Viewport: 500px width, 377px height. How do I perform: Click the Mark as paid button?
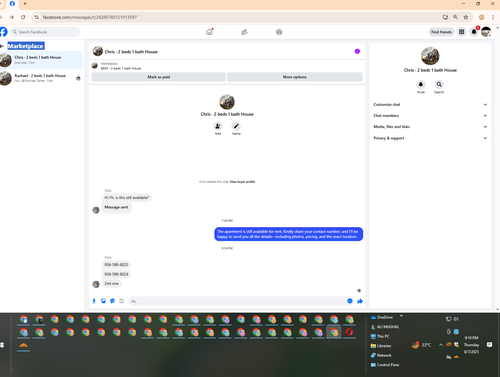coord(159,77)
